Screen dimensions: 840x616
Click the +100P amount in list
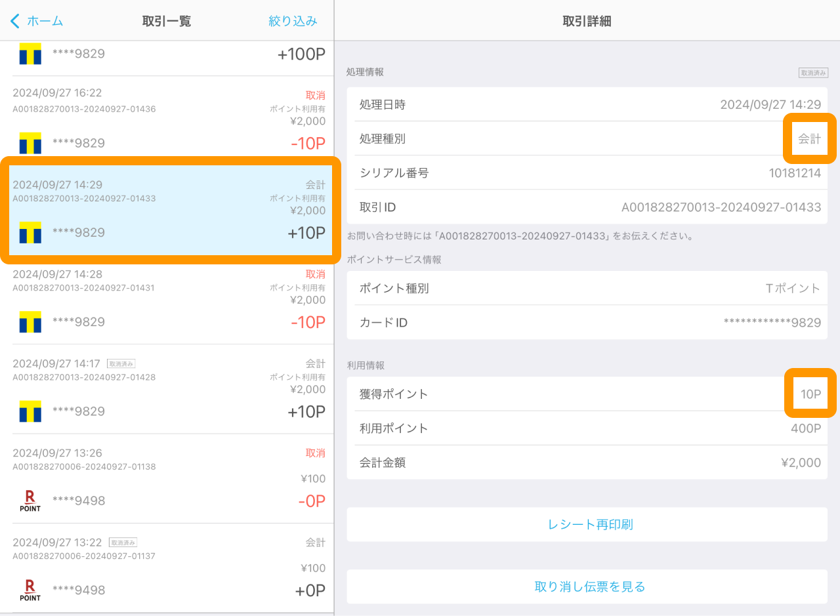tap(301, 54)
